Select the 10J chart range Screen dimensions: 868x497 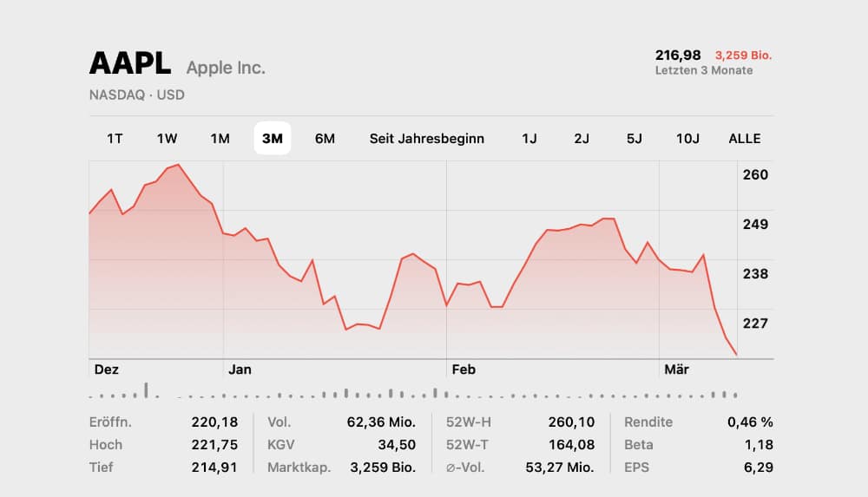coord(687,139)
